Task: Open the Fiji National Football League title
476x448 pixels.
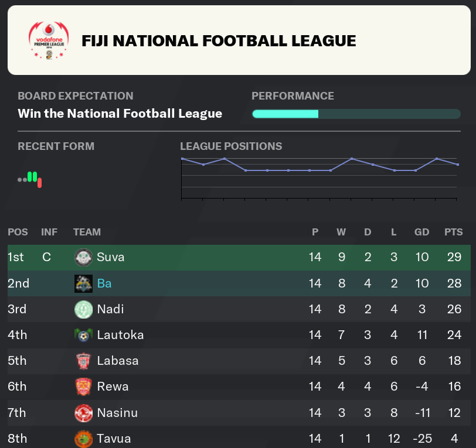Action: (x=219, y=41)
